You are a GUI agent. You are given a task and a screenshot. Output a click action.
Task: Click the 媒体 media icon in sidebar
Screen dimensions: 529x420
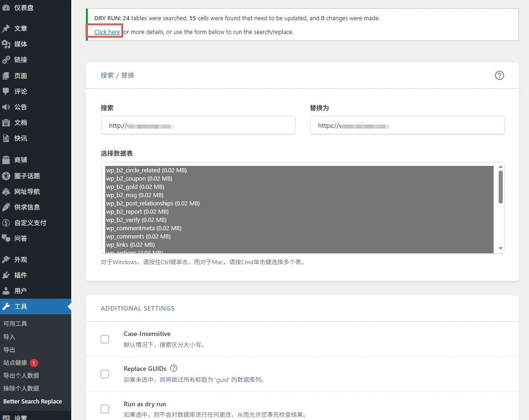6,44
